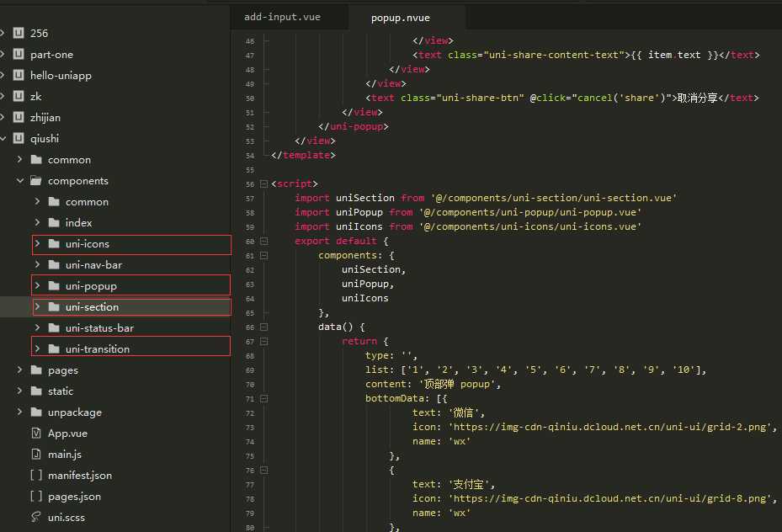Expand the uni-popup folder chevron

click(x=37, y=285)
